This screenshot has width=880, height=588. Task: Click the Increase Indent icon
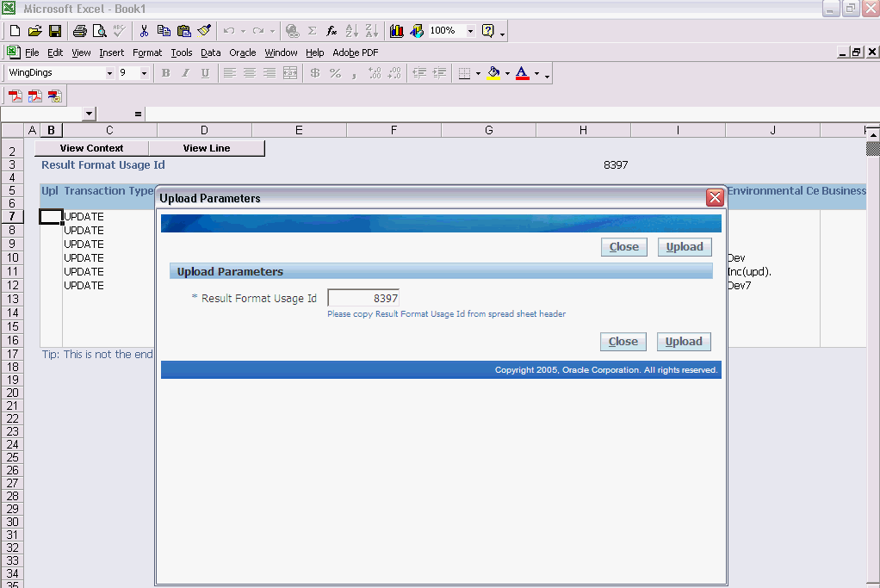pyautogui.click(x=439, y=73)
